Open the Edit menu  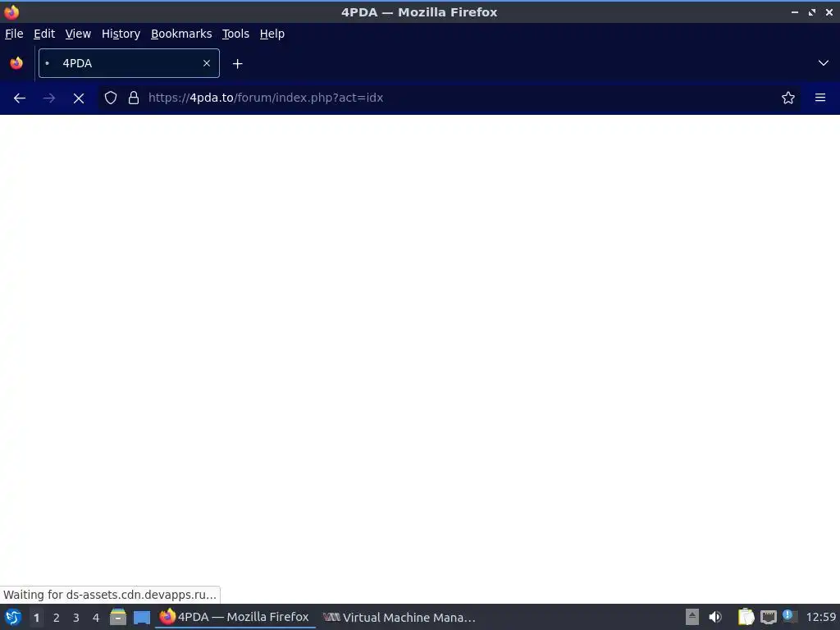click(x=44, y=34)
